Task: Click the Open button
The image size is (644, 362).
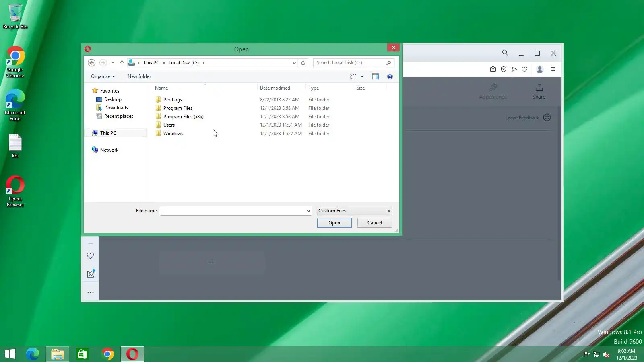Action: pos(334,223)
